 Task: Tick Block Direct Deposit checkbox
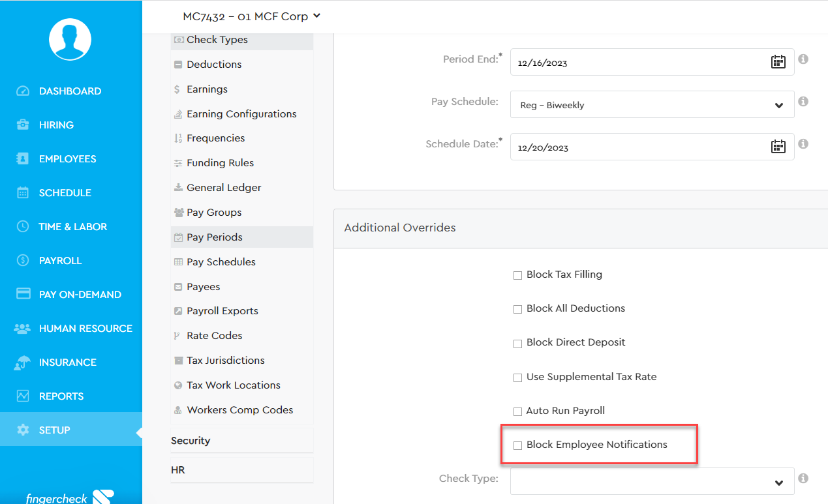click(x=518, y=343)
